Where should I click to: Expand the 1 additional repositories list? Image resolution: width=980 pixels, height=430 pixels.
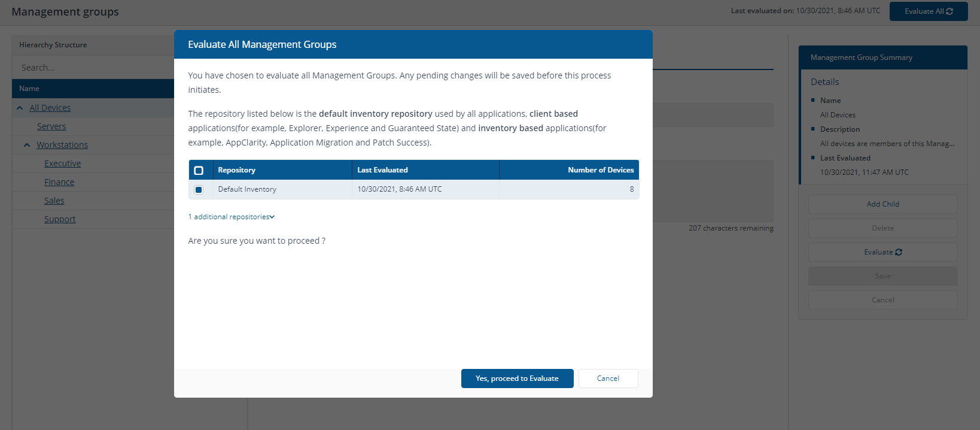231,217
